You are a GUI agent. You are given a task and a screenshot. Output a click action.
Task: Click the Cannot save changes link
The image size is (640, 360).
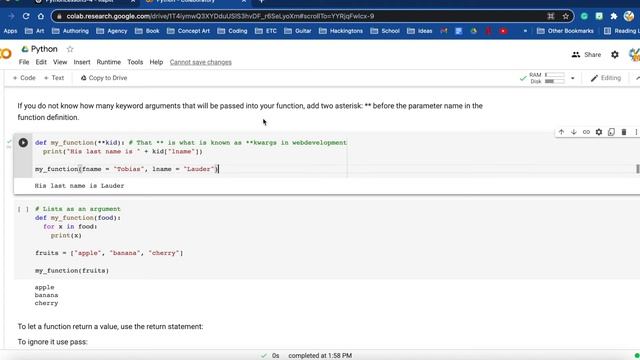click(200, 62)
